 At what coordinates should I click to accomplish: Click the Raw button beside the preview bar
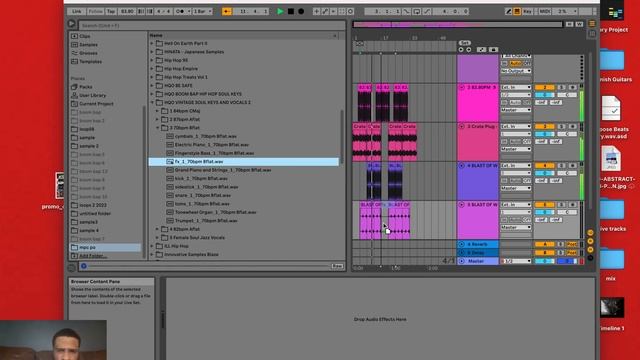(337, 266)
